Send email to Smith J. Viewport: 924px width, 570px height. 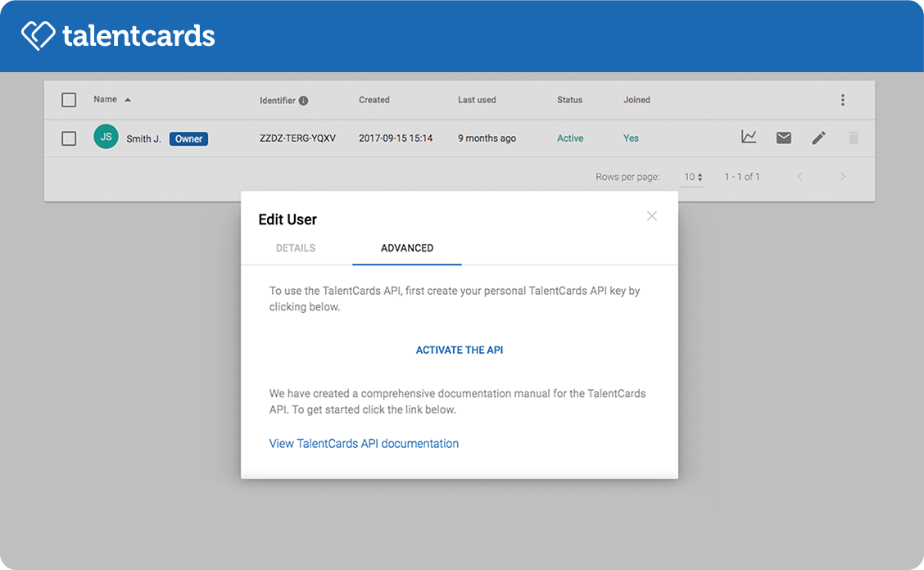coord(784,138)
